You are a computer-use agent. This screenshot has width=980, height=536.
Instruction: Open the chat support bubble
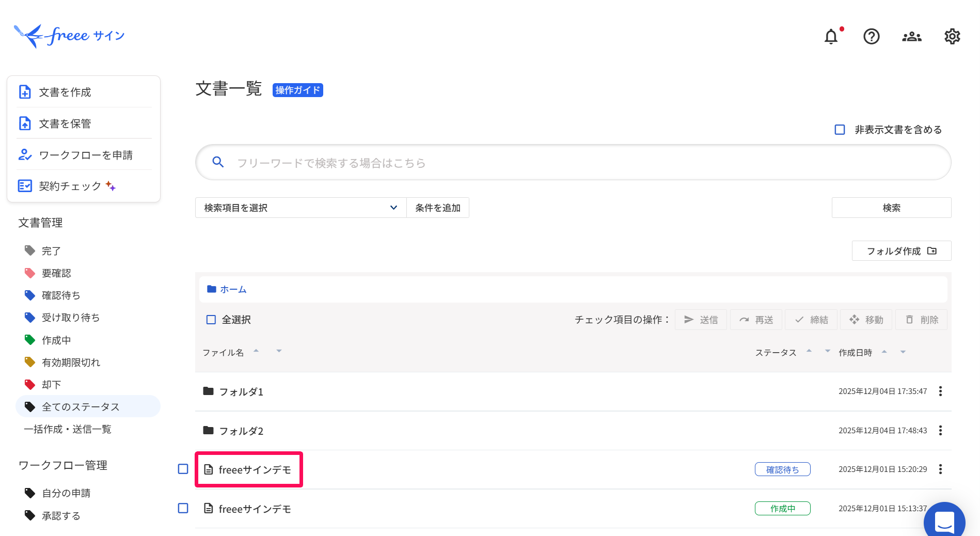[944, 521]
